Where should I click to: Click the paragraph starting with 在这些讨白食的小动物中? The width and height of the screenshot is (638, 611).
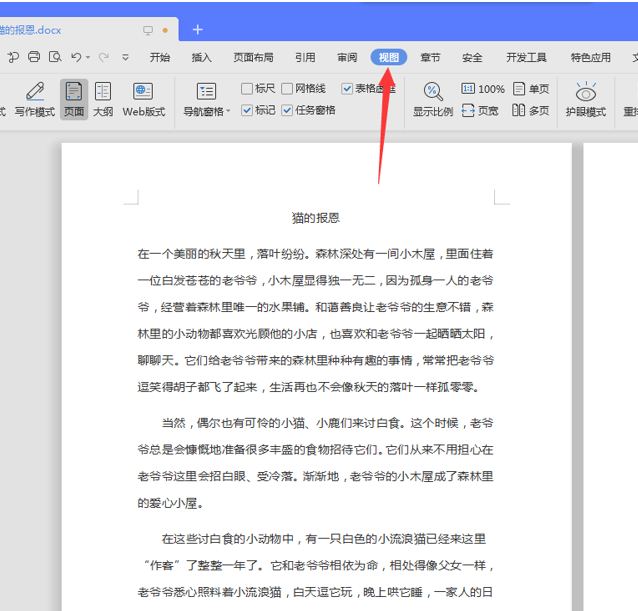pyautogui.click(x=315, y=565)
